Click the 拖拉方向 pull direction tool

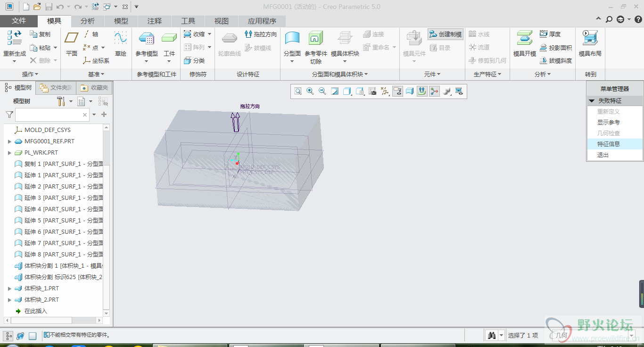[x=261, y=34]
